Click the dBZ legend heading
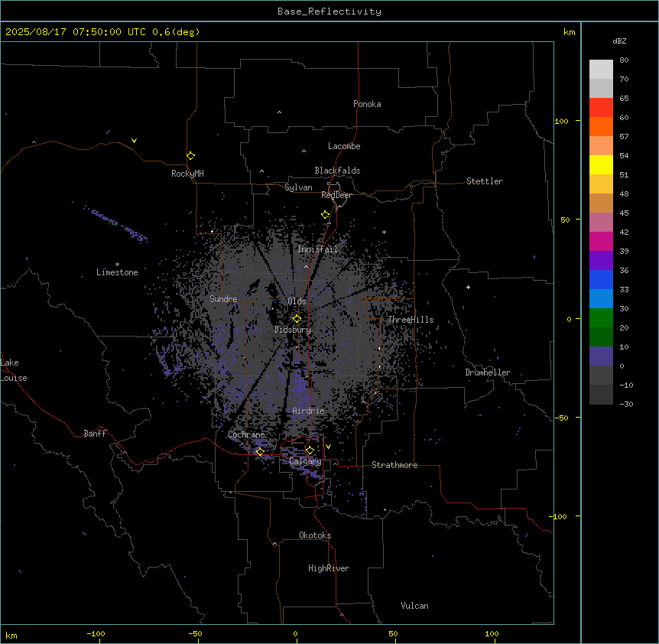The image size is (659, 644). pos(619,41)
